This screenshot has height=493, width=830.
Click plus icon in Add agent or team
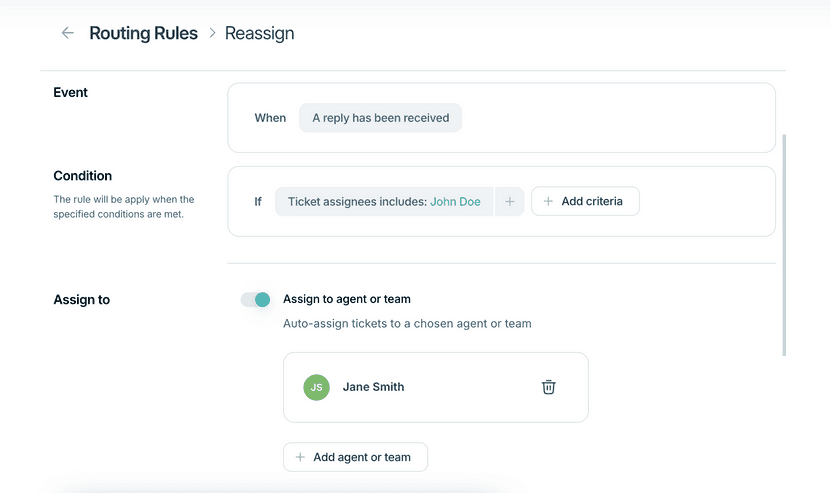[x=300, y=457]
